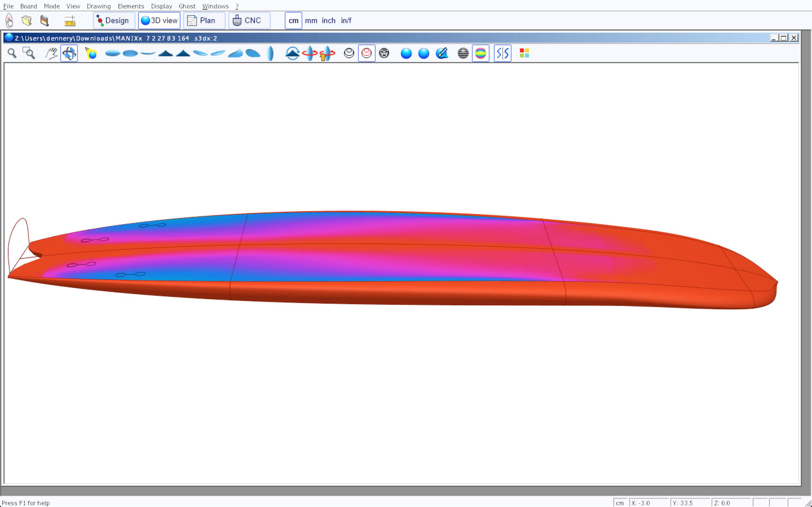Screen dimensions: 812x507
Task: Toggle the 3D rotate view tool
Action: [69, 53]
